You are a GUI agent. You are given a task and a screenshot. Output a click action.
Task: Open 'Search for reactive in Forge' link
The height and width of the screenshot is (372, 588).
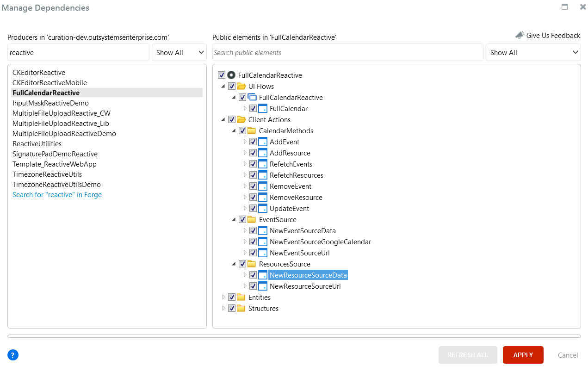(x=57, y=194)
